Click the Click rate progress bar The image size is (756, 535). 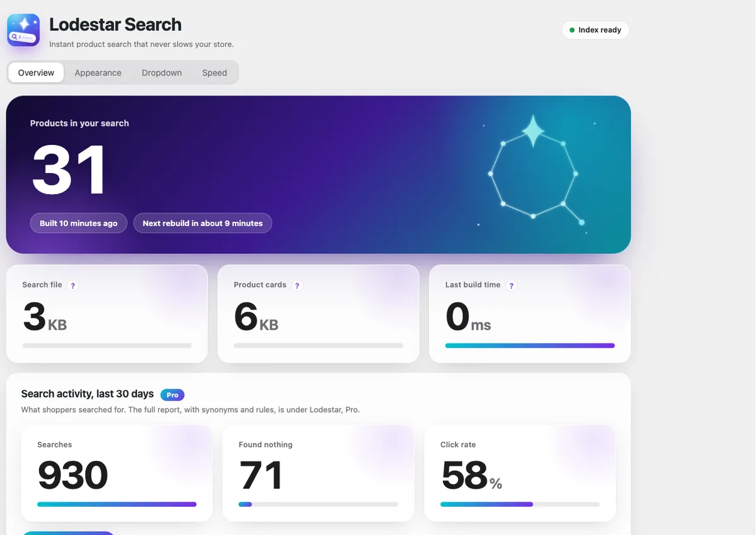tap(520, 504)
